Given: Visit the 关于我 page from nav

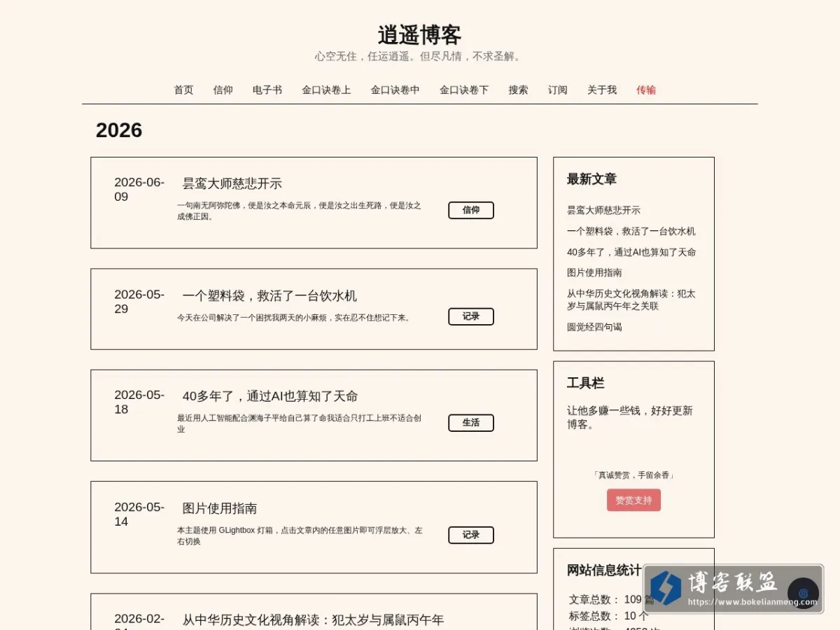Looking at the screenshot, I should (x=602, y=90).
